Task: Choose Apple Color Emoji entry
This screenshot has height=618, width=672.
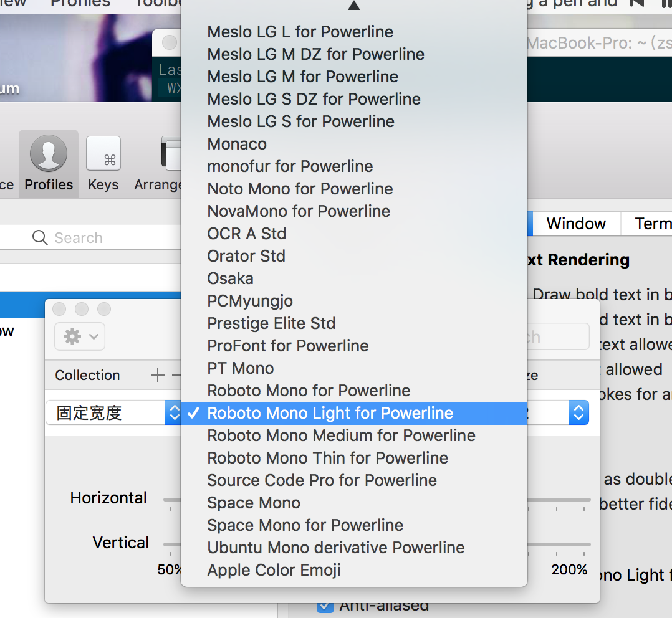Action: (x=274, y=570)
